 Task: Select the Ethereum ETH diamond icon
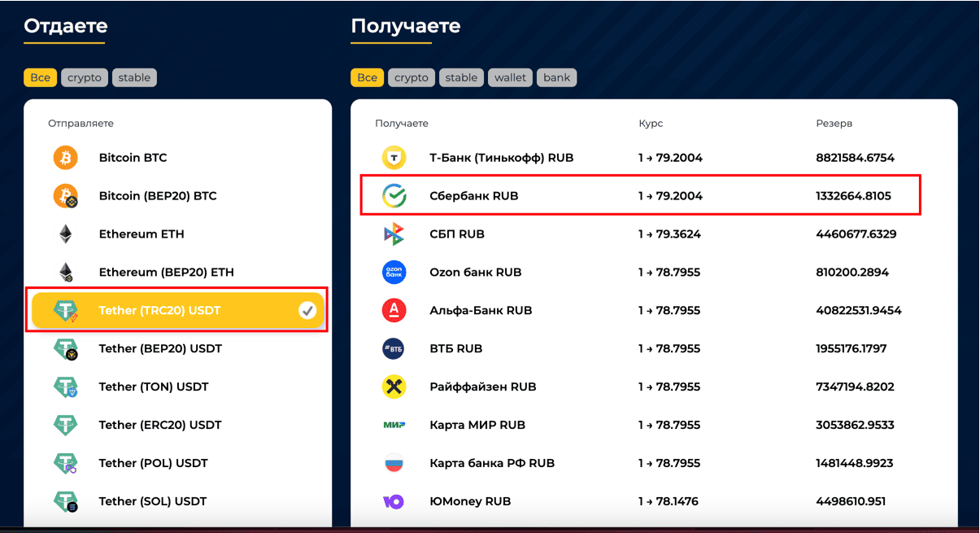65,234
